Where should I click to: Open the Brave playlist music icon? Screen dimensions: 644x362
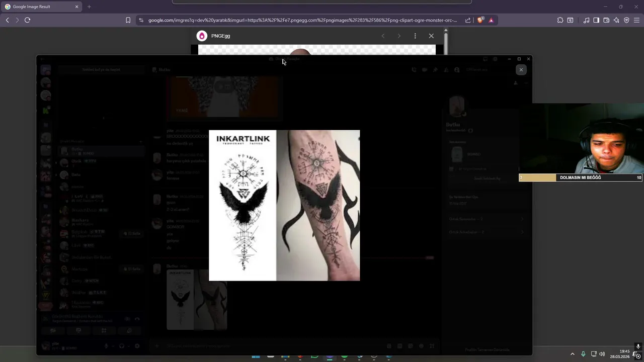click(586, 20)
